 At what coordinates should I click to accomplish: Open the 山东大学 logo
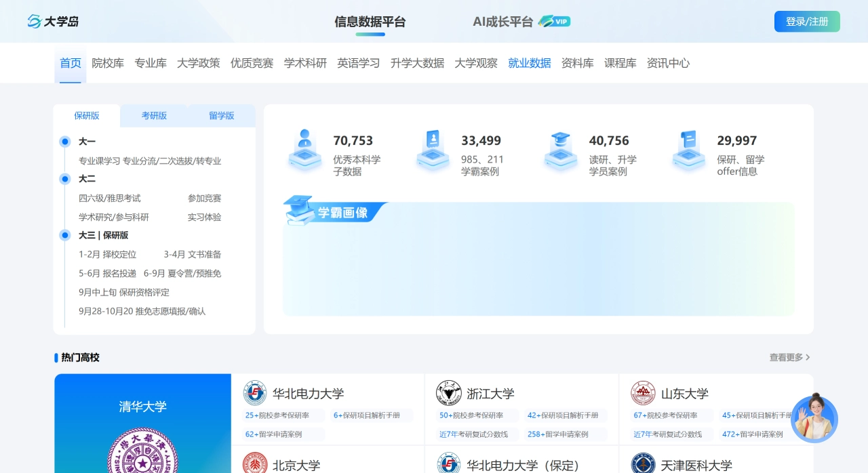point(643,393)
